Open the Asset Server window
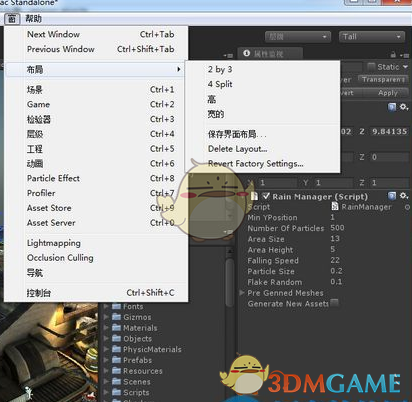This screenshot has height=402, width=412. (97, 223)
